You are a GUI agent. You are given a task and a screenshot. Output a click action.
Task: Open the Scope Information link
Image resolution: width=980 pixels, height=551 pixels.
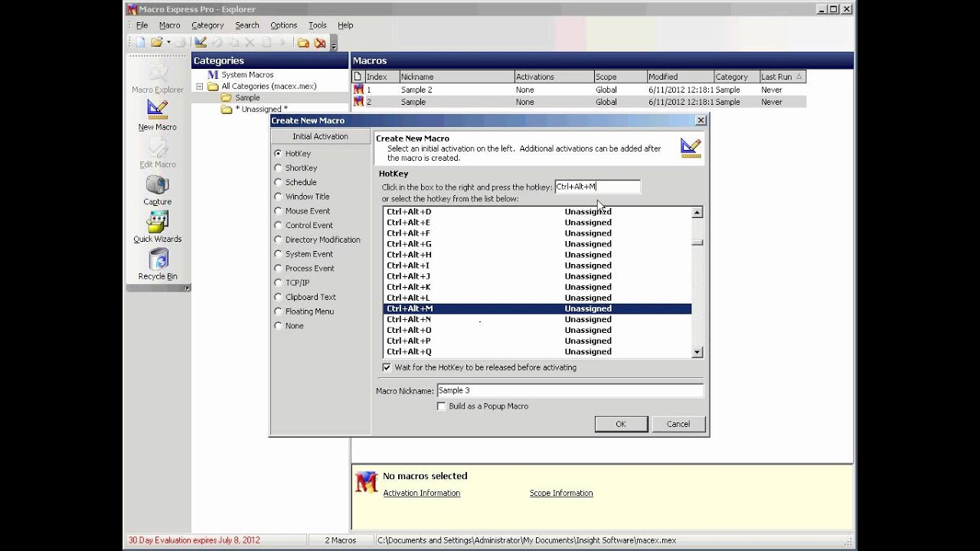[561, 494]
